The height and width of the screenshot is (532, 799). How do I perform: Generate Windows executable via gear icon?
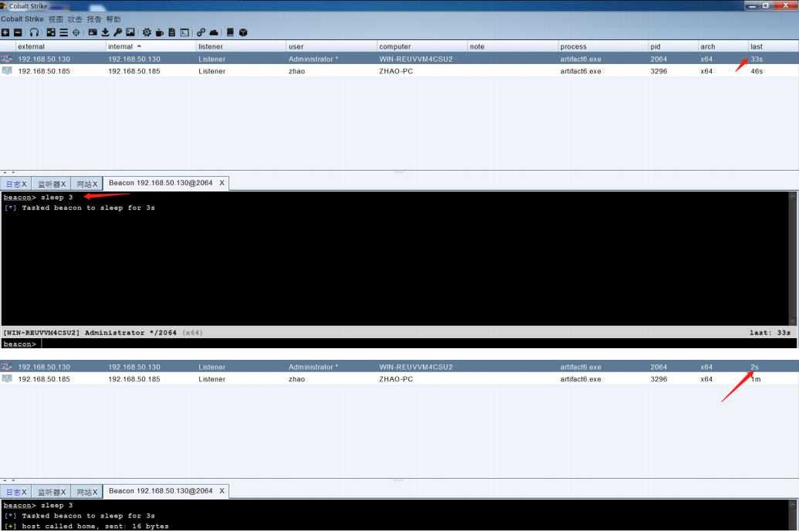coord(147,32)
